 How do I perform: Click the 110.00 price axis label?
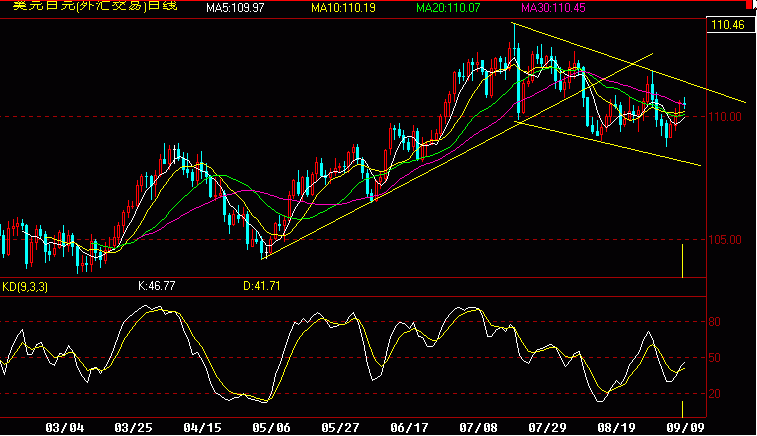pyautogui.click(x=725, y=116)
